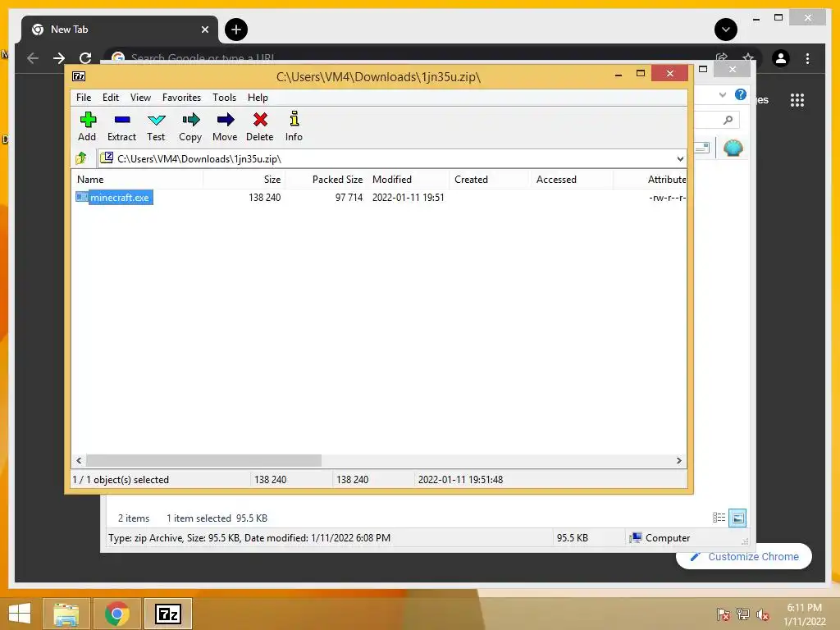
Task: Open a new Chrome tab with plus button
Action: 236,30
